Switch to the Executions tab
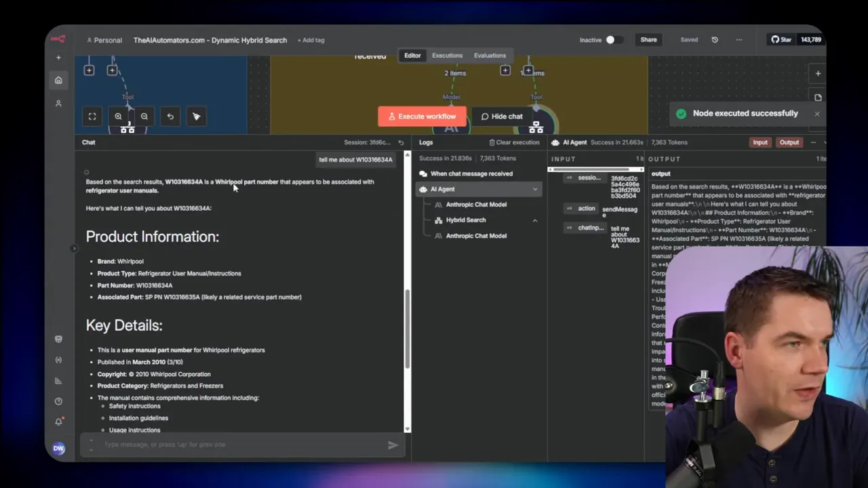This screenshot has width=868, height=488. pos(447,56)
